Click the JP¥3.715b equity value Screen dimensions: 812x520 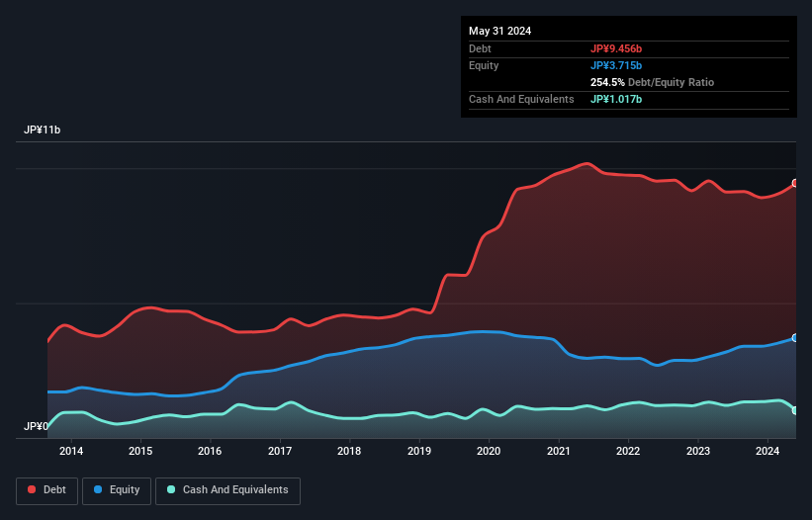click(x=616, y=65)
